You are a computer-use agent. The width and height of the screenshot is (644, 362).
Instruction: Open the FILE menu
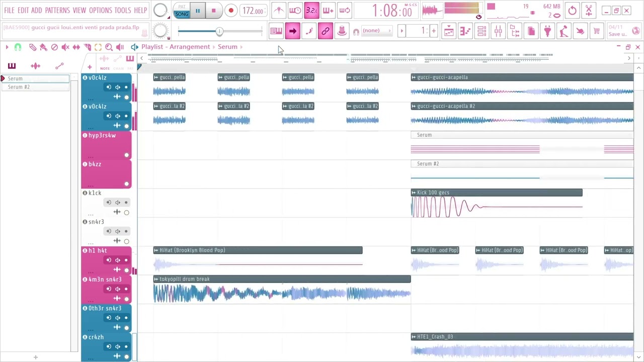tap(10, 10)
